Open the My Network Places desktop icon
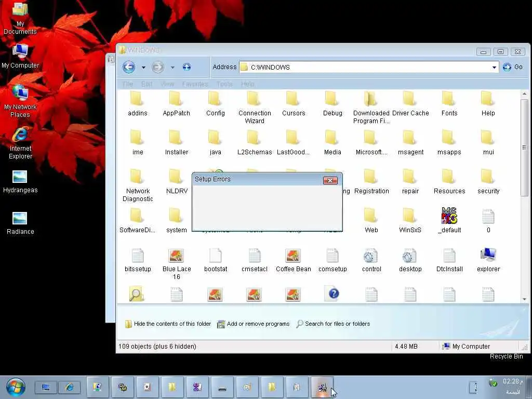This screenshot has width=532, height=399. [x=20, y=101]
